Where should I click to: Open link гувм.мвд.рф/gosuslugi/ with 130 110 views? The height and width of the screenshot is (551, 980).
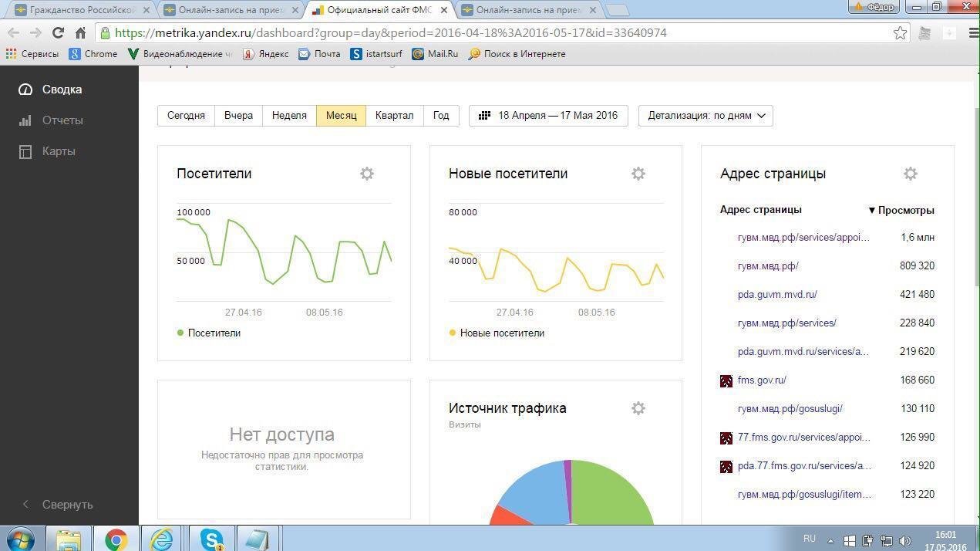click(x=790, y=408)
